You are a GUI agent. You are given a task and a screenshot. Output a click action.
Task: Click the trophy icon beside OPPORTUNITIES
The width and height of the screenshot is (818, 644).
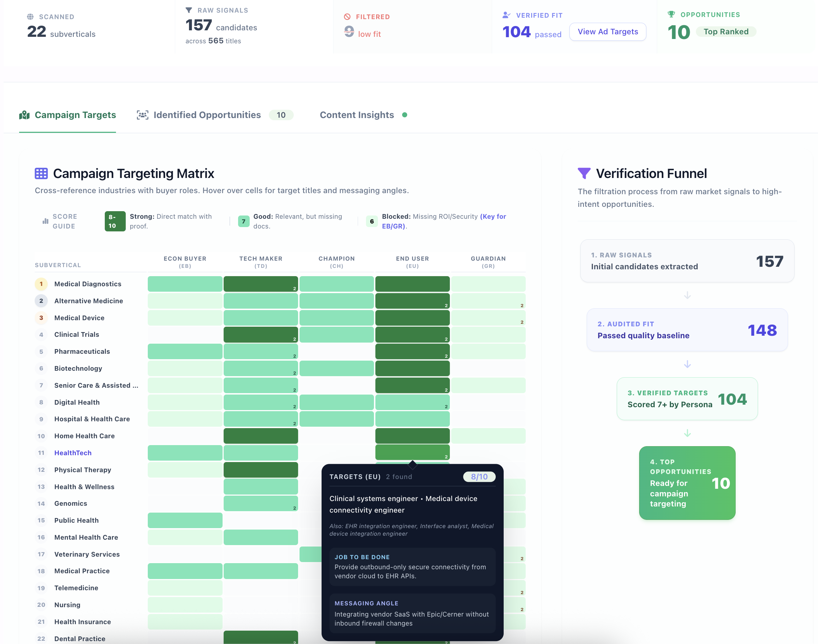671,14
